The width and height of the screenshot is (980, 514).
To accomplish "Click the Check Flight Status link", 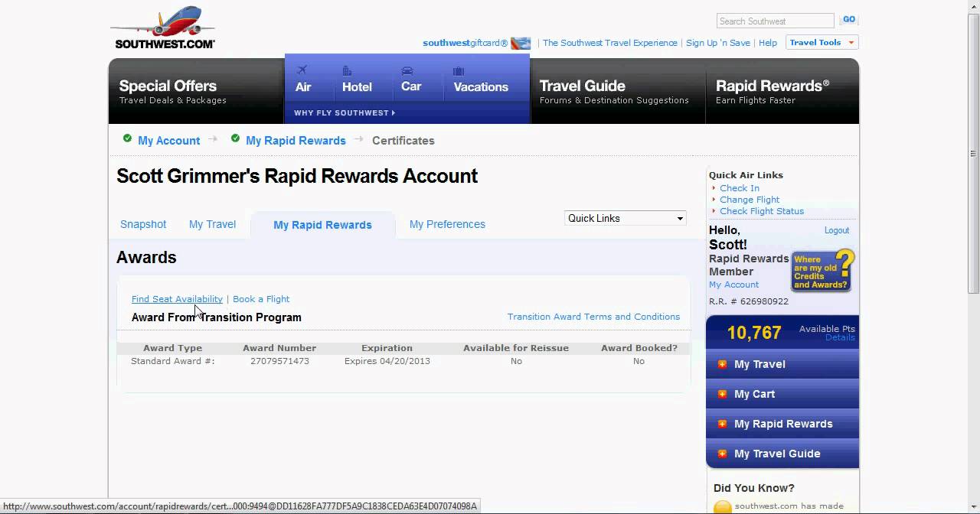I will [762, 211].
